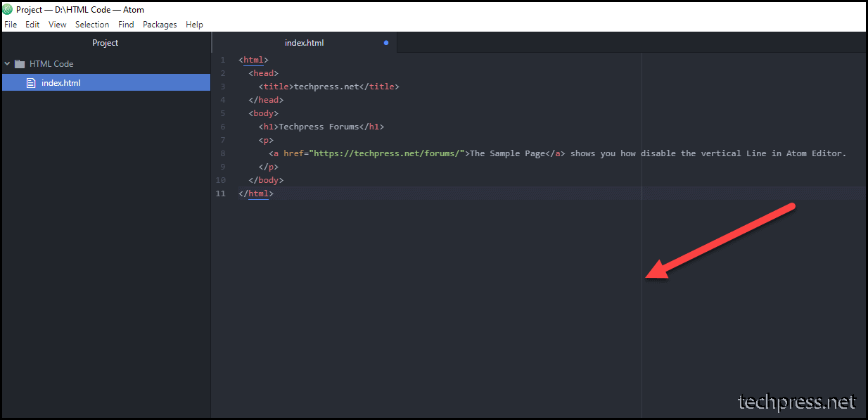The image size is (868, 420).
Task: Click the blue unsaved-changes dot on index.html tab
Action: click(385, 42)
